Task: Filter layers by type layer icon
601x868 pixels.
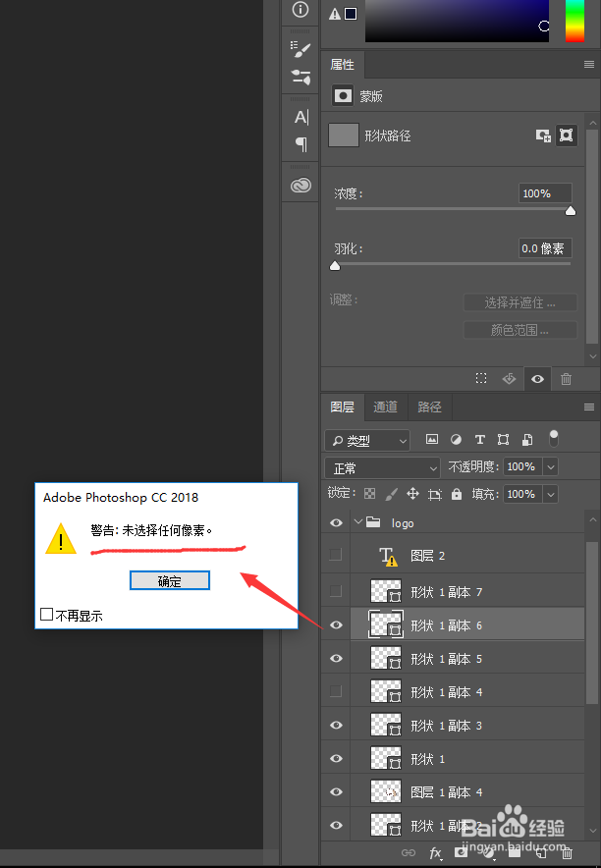Action: coord(480,440)
